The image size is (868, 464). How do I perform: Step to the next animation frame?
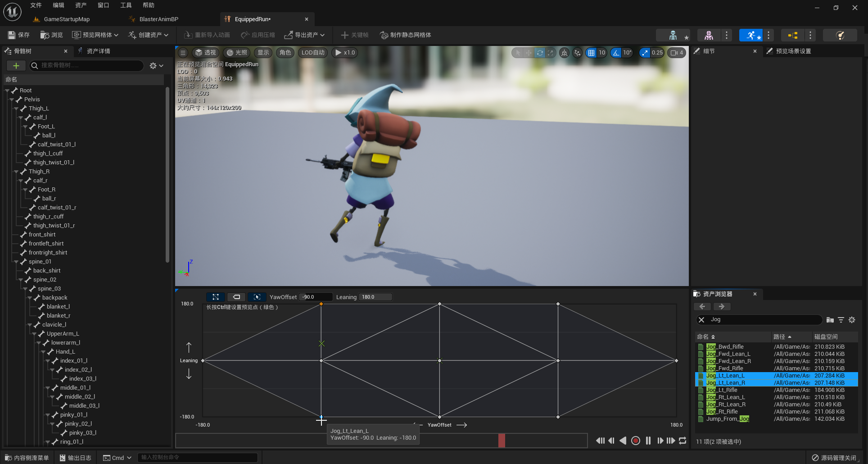660,441
